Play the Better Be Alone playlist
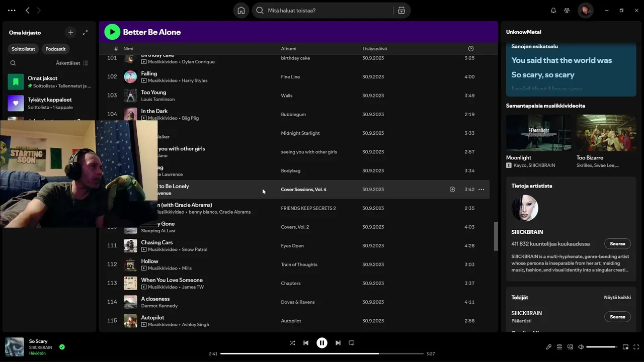This screenshot has width=644, height=362. pyautogui.click(x=112, y=32)
